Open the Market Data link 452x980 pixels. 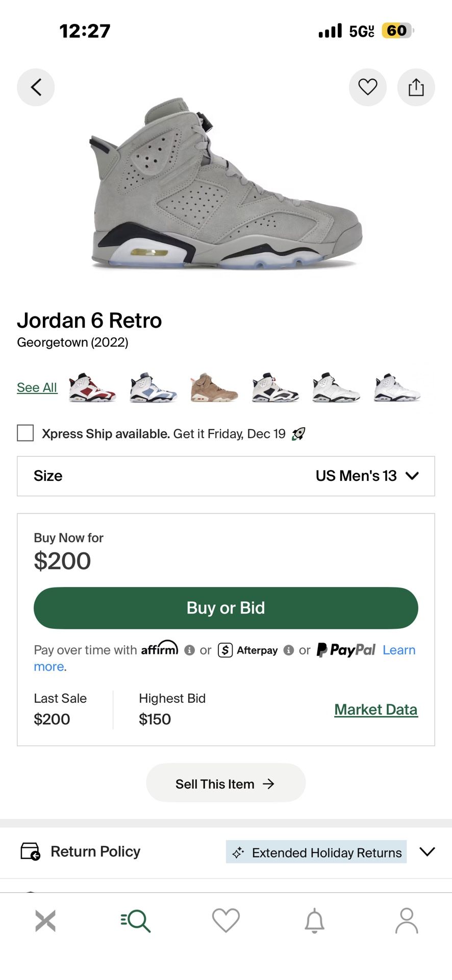[x=376, y=709]
